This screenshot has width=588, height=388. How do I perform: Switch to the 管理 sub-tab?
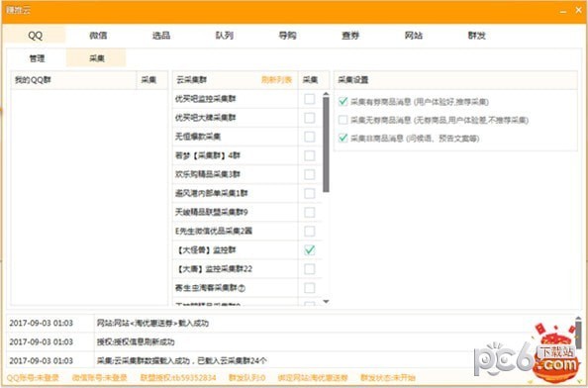click(37, 58)
